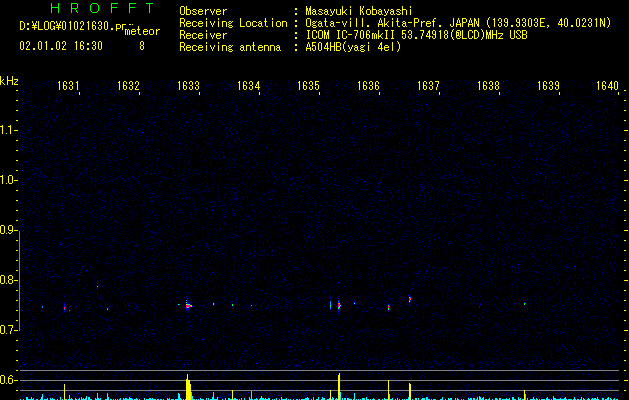This screenshot has height=400, width=629.
Task: Select observer name Masayuki Kobayashi
Action: click(358, 11)
